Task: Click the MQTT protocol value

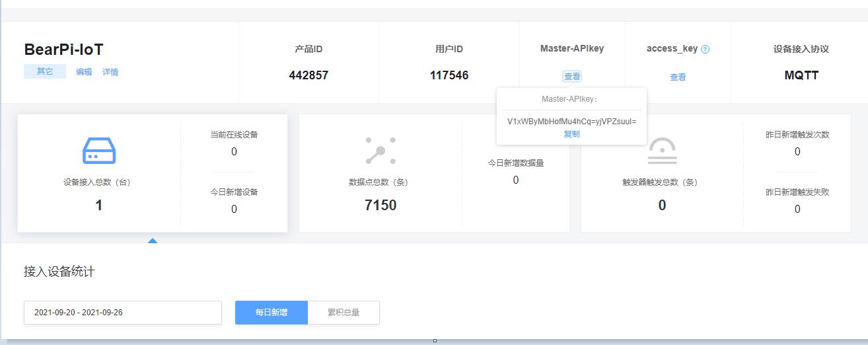Action: pyautogui.click(x=801, y=75)
